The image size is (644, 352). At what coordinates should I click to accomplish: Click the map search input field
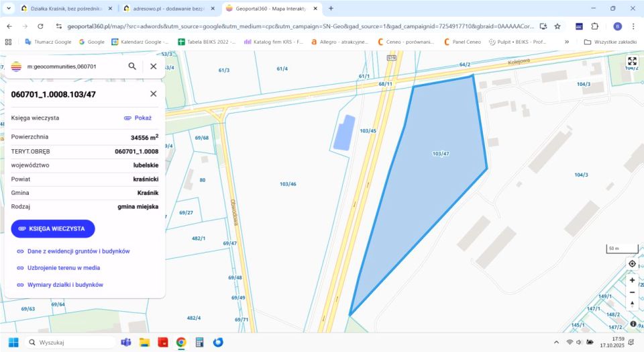74,67
